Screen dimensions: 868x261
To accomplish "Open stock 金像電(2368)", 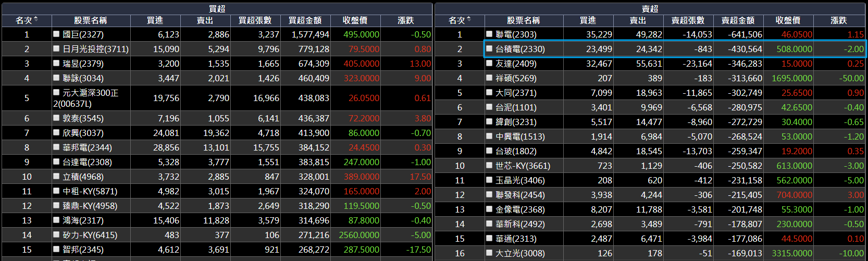I will pyautogui.click(x=520, y=209).
